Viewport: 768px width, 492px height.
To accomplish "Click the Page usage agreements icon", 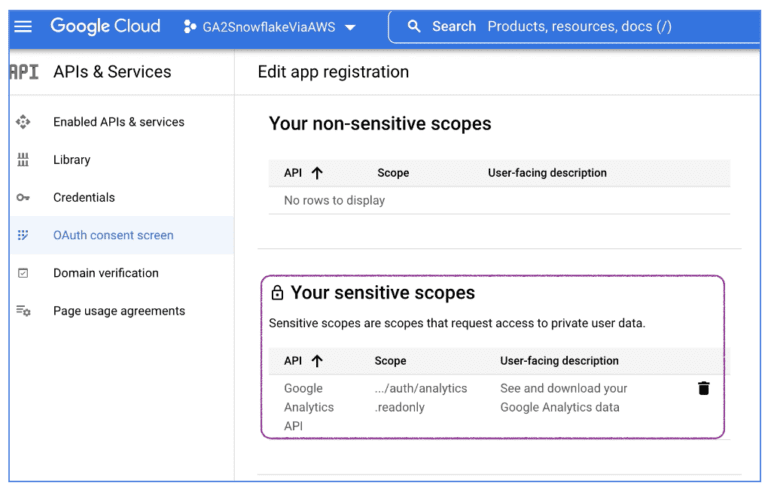I will (x=23, y=311).
